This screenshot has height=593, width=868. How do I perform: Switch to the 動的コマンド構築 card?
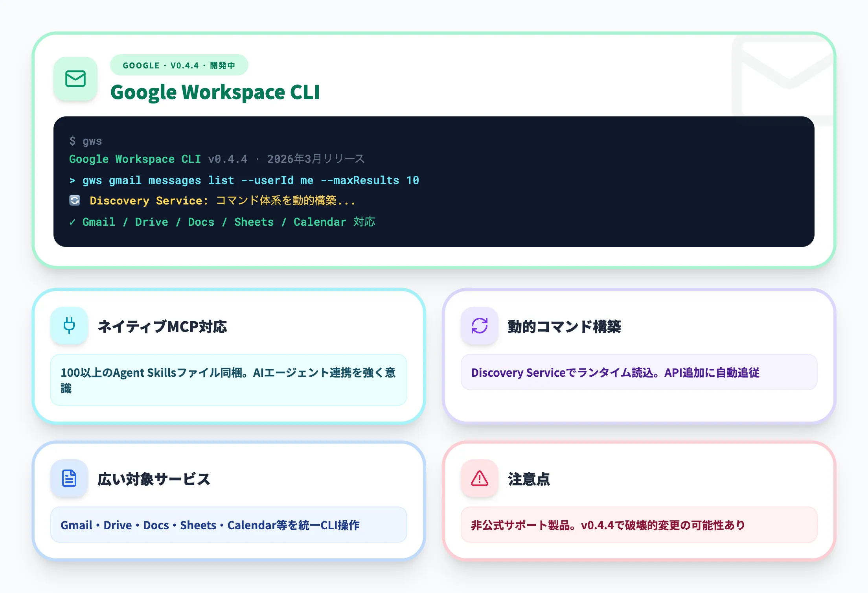pos(640,356)
